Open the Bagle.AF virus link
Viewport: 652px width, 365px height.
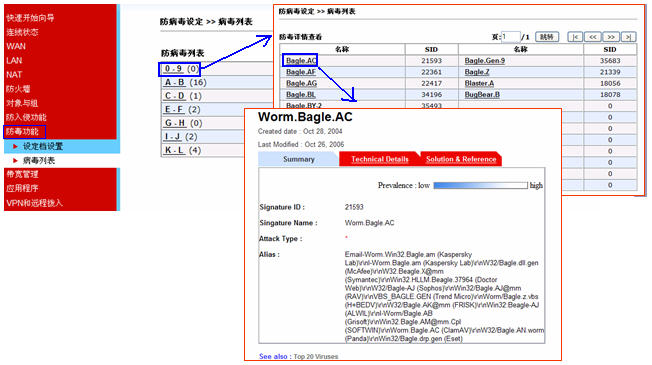tap(301, 72)
